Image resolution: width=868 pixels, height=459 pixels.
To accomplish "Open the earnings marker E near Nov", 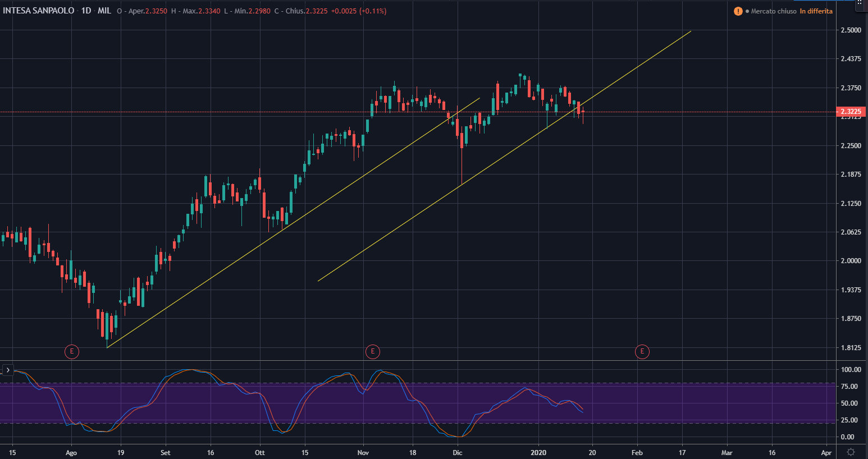I will tap(373, 352).
